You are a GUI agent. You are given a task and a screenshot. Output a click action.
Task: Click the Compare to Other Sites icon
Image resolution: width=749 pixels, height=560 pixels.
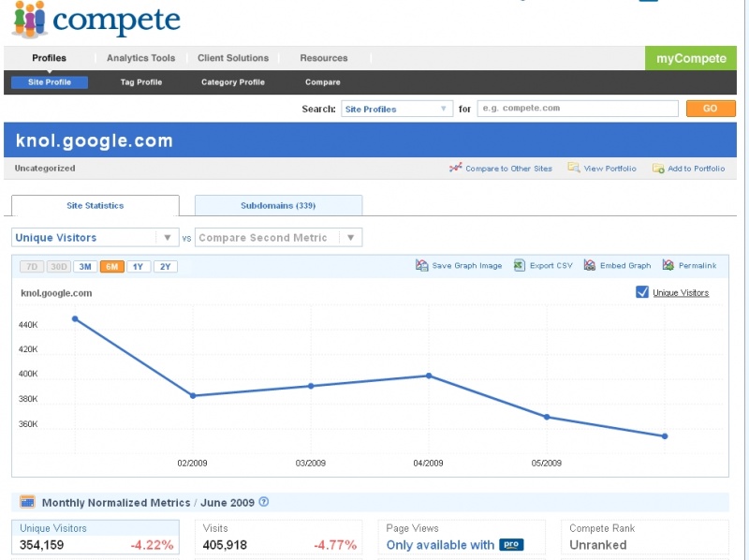455,169
